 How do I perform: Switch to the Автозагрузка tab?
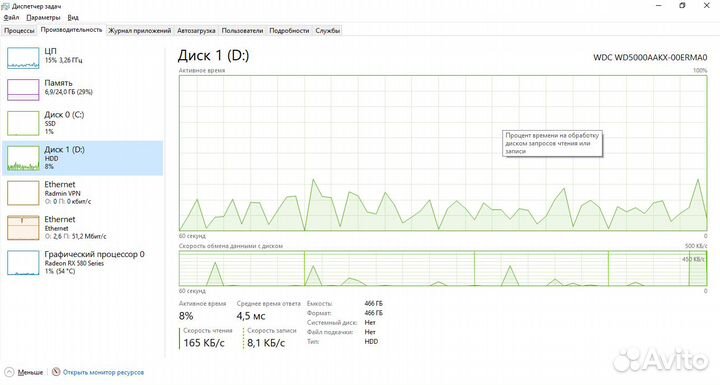coord(196,30)
